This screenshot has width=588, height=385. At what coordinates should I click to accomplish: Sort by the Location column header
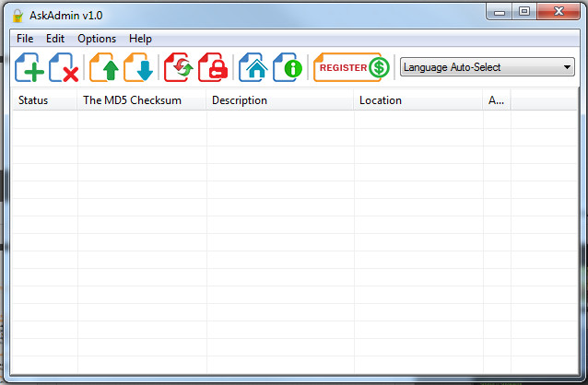point(418,100)
